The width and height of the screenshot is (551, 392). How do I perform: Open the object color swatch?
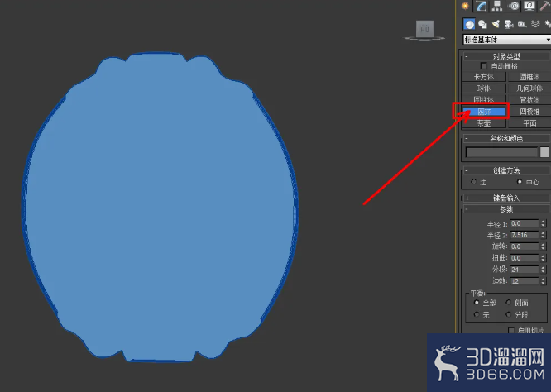[544, 152]
